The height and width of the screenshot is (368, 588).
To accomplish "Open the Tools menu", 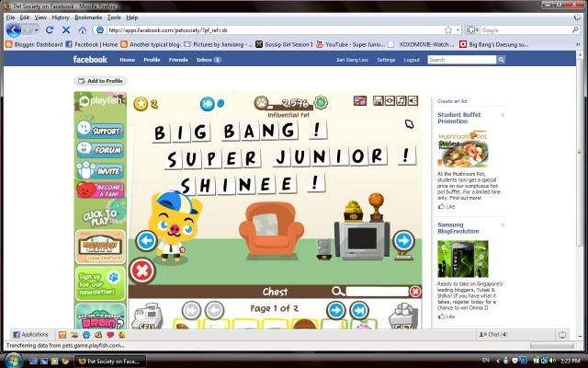I will point(114,17).
